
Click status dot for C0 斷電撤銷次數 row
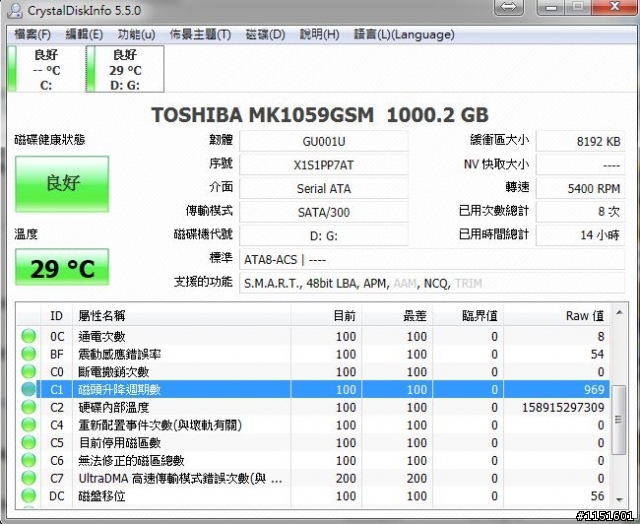click(x=29, y=371)
